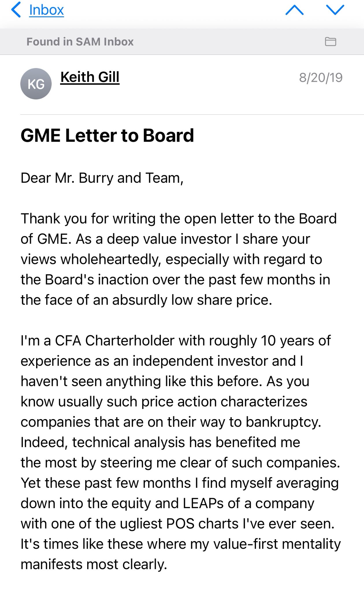This screenshot has height=592, width=364.
Task: Tap the phrase "absurdly low share price"
Action: click(x=192, y=300)
